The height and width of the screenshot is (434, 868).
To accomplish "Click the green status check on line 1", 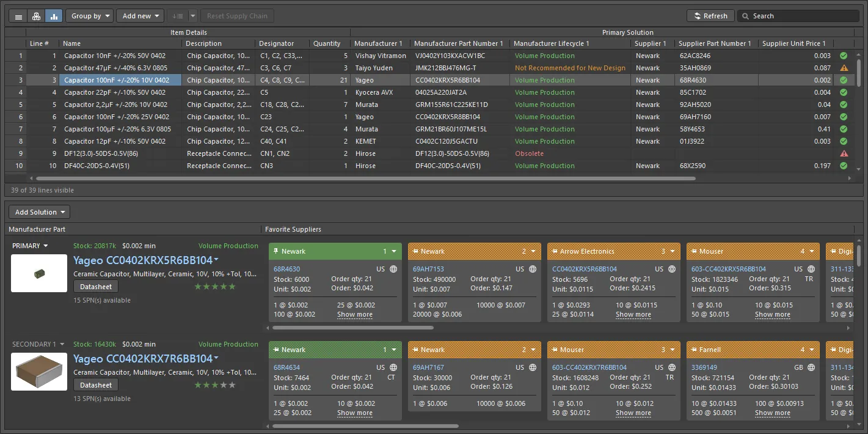I will 844,56.
